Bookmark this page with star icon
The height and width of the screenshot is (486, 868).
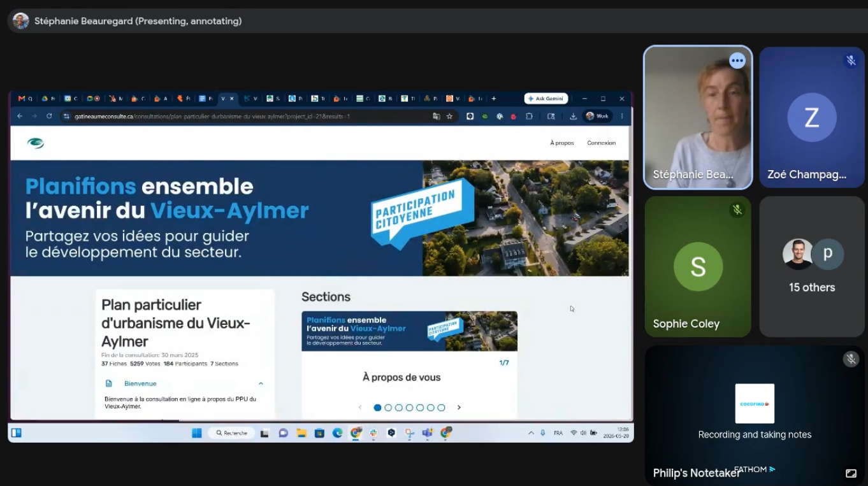click(449, 117)
